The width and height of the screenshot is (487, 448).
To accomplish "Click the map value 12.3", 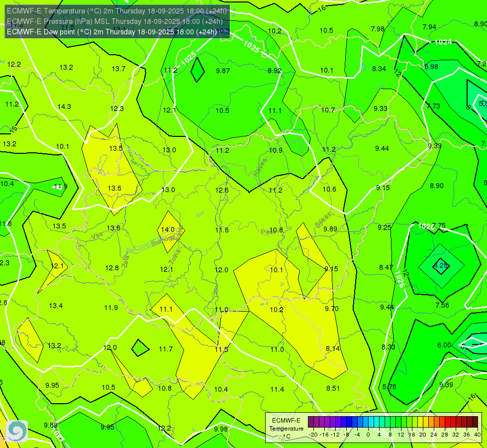I will click(117, 109).
